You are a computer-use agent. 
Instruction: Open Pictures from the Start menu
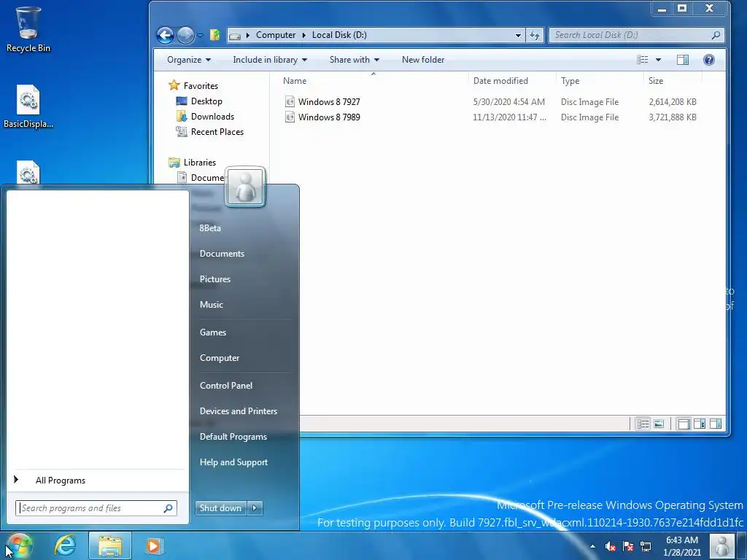[x=215, y=279]
